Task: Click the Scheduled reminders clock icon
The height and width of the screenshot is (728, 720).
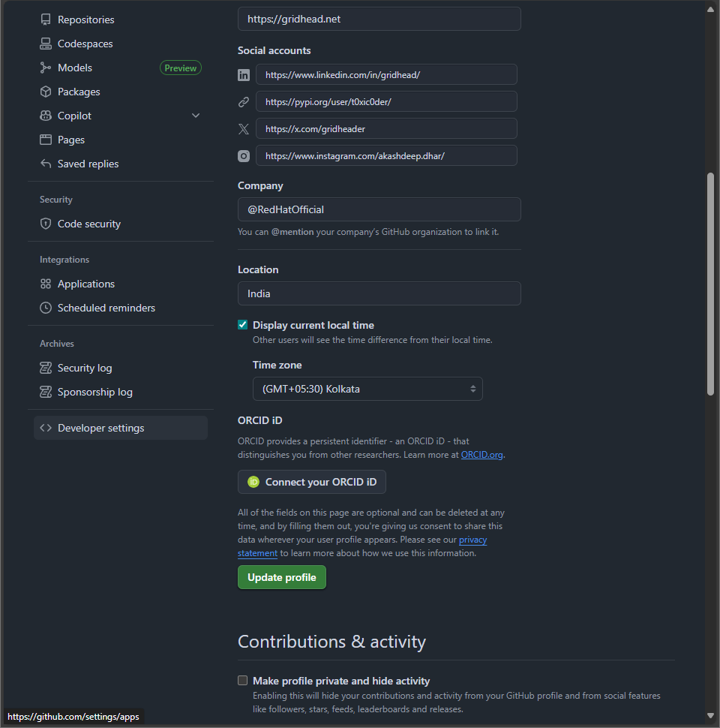Action: click(46, 308)
